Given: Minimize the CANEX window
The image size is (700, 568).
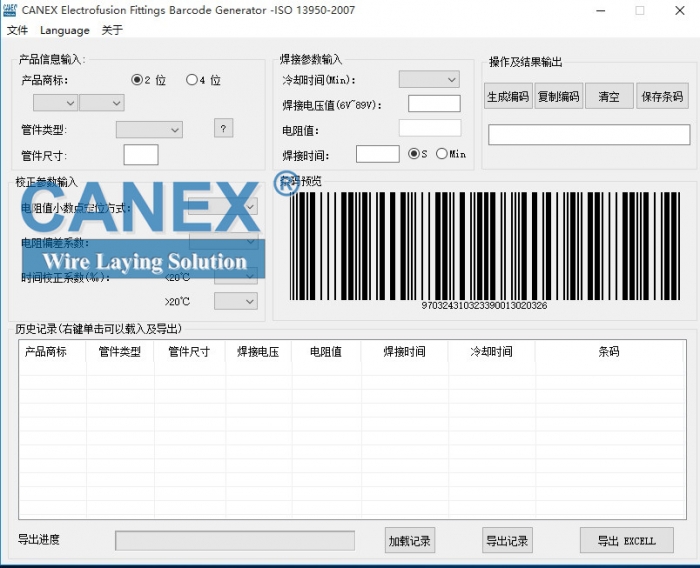Looking at the screenshot, I should pos(600,10).
